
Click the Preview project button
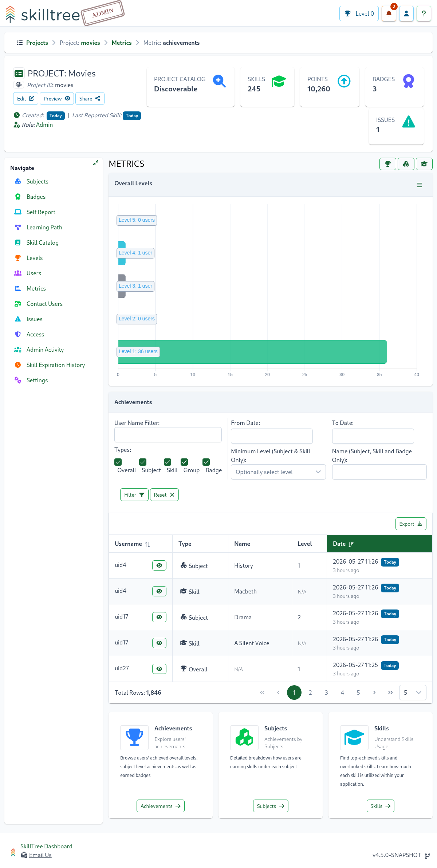pyautogui.click(x=57, y=99)
